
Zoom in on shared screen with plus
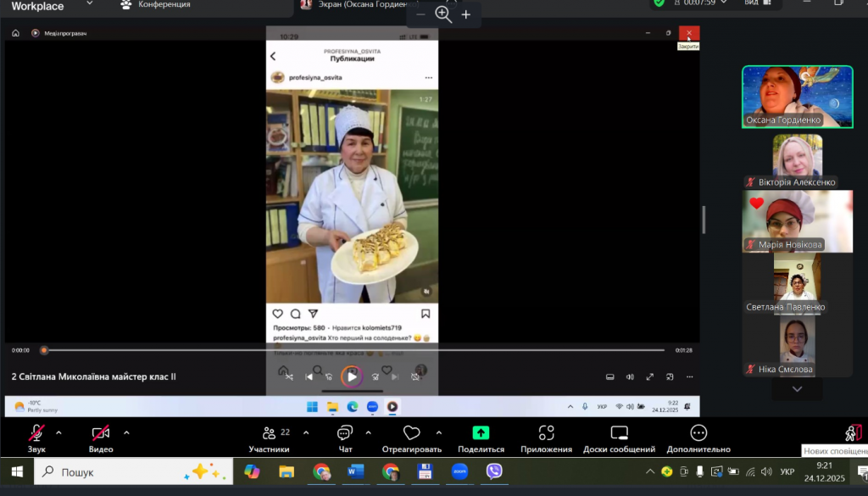[x=465, y=14]
